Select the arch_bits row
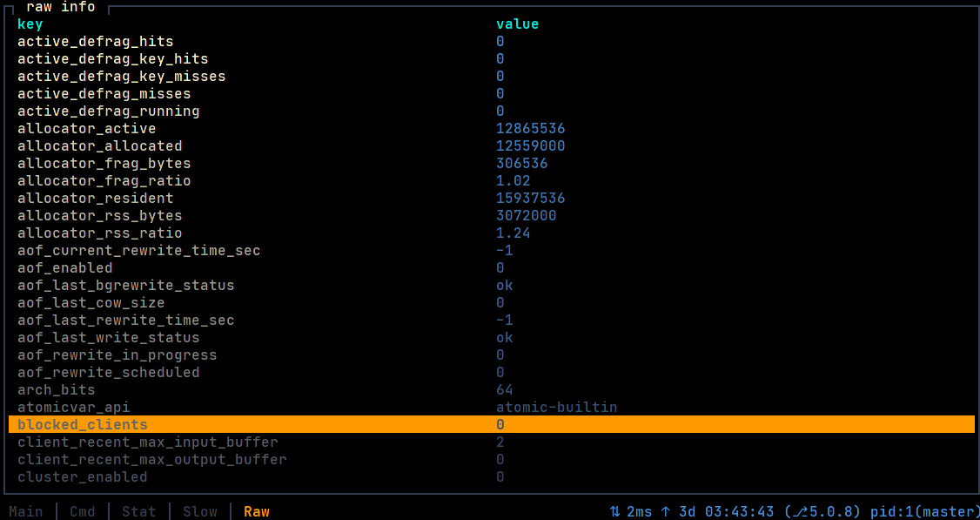 click(492, 390)
